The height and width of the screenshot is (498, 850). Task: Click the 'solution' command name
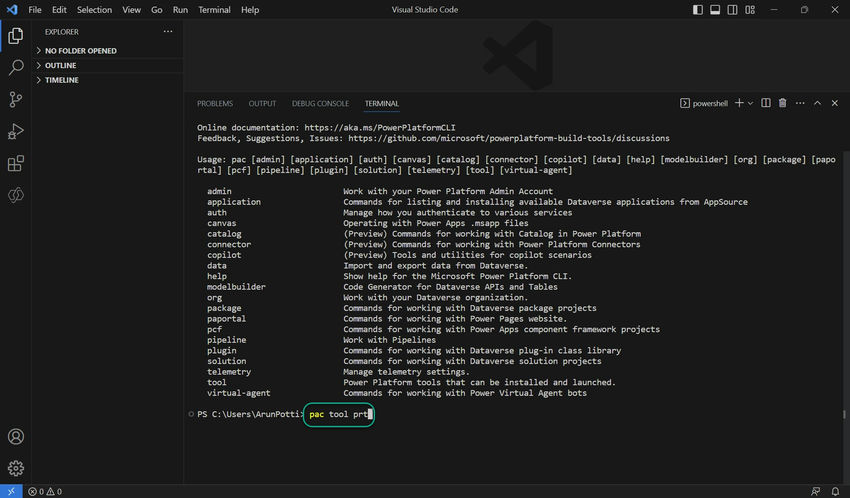(226, 361)
